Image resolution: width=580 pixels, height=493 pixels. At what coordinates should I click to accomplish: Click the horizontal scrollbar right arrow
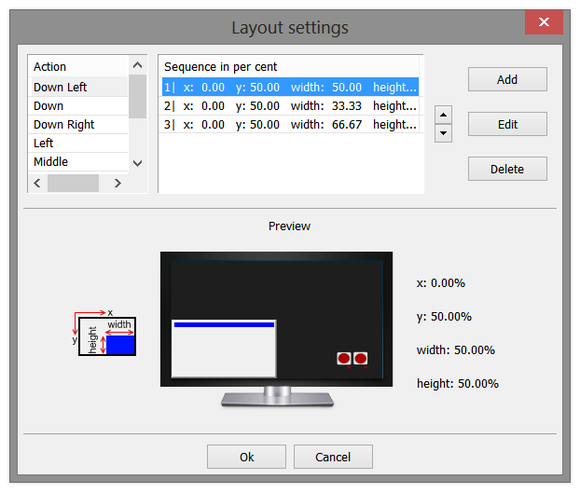[117, 183]
